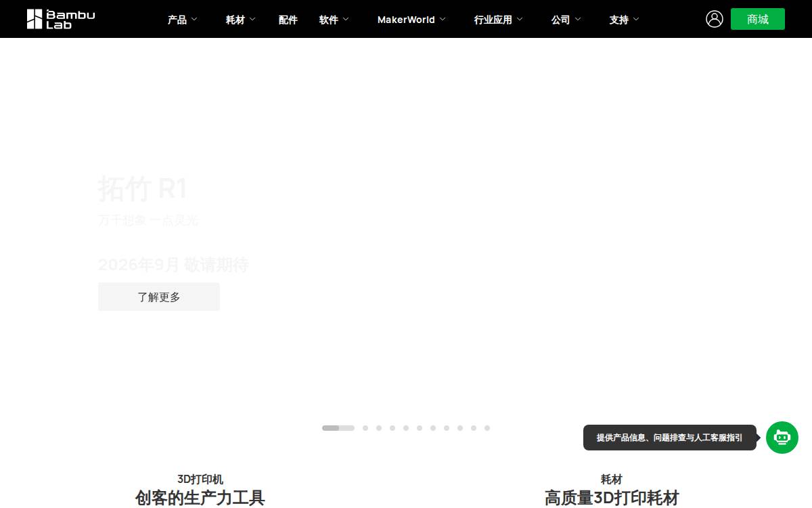
Task: Open the 公司 navigation item
Action: click(561, 20)
